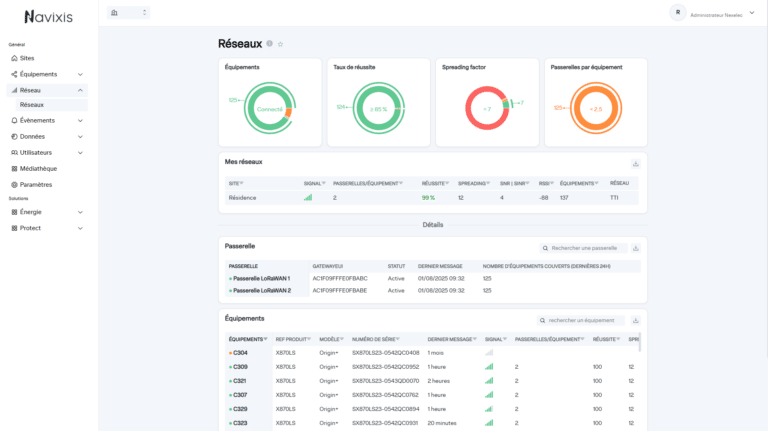
Task: Open Médiathèque from the sidebar
Action: coord(38,168)
